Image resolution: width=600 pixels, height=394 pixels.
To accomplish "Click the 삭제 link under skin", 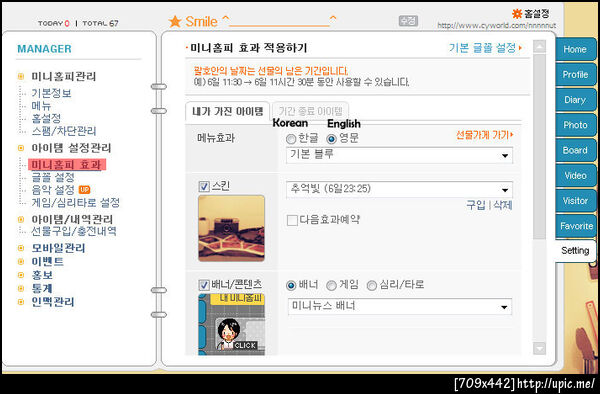I will click(x=502, y=205).
